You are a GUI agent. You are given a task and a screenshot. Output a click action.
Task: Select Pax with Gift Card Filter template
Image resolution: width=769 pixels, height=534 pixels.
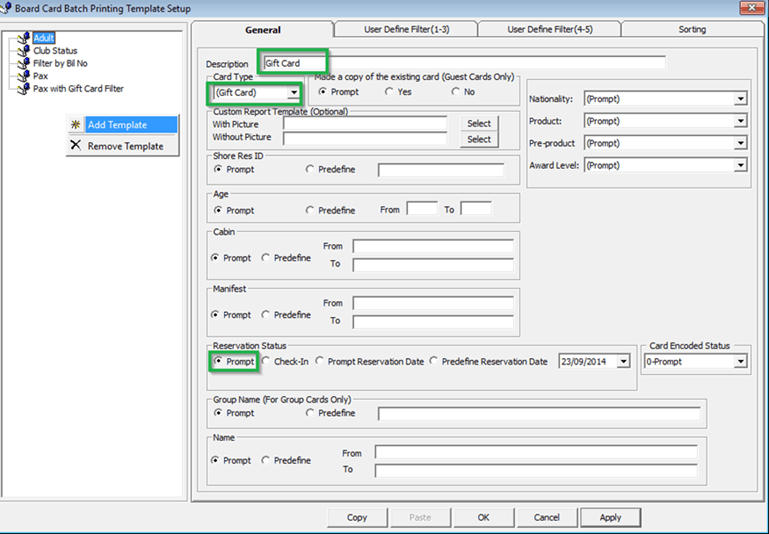coord(78,89)
